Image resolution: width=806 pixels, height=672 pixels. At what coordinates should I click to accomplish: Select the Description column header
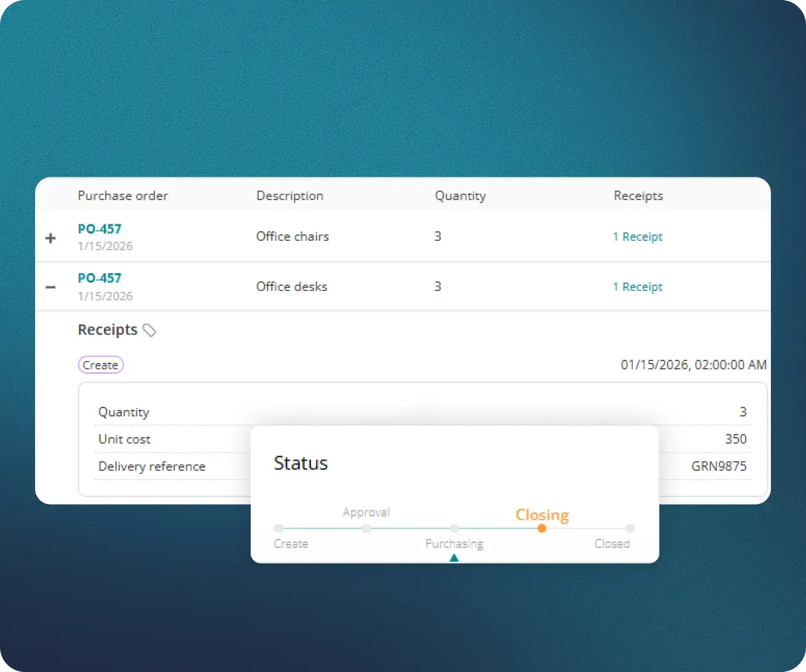pyautogui.click(x=290, y=196)
